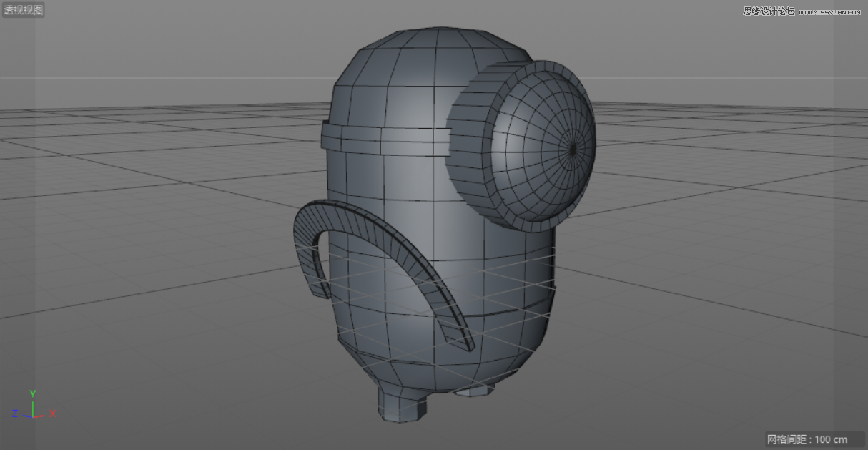Click the green Y axis arrow
Image resolution: width=868 pixels, height=450 pixels.
point(31,395)
